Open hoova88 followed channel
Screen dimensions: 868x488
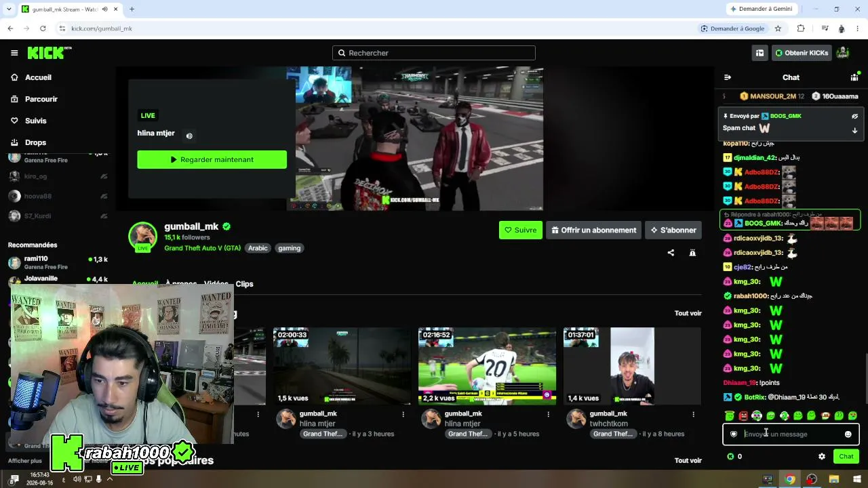pyautogui.click(x=58, y=196)
